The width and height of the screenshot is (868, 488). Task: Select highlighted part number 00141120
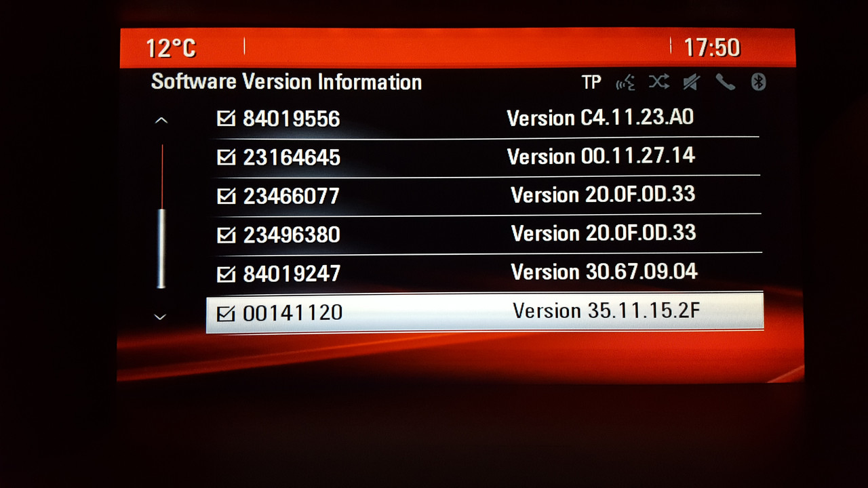(293, 312)
